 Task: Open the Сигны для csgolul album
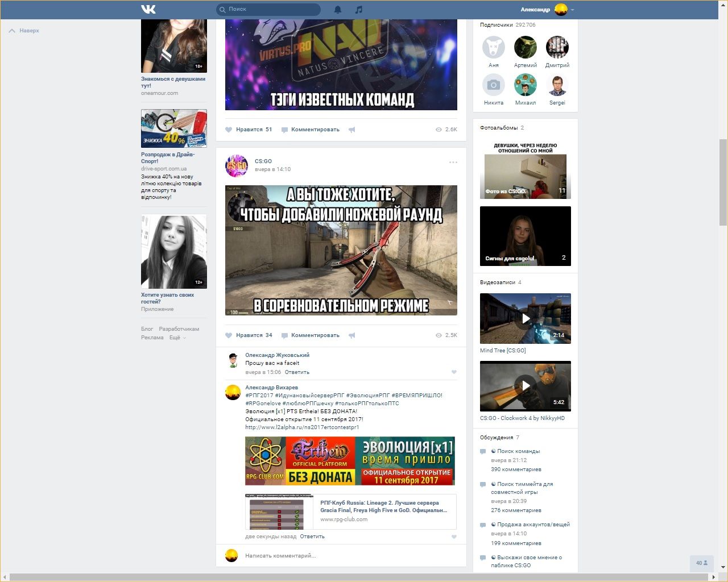click(x=526, y=236)
